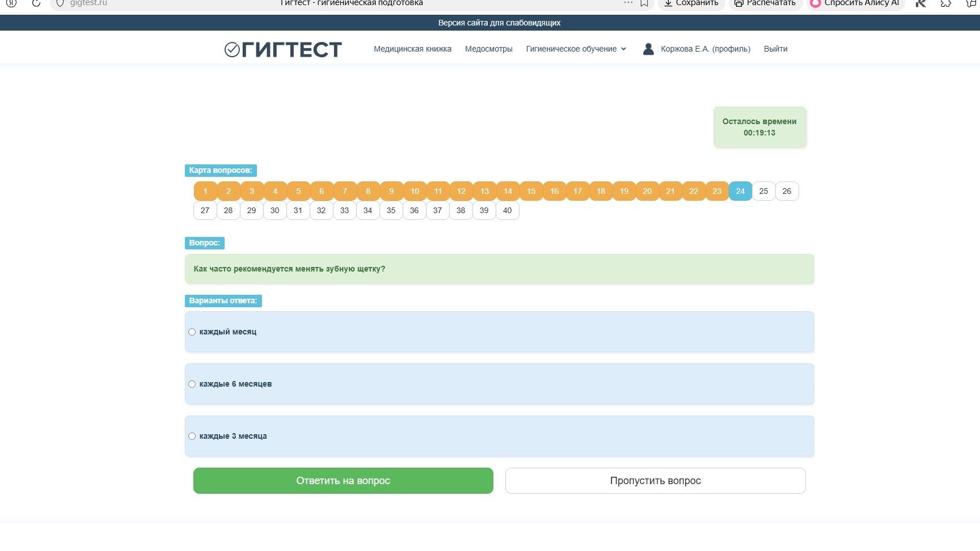Screen dimensions: 980x551
Task: Open Версия сайта для слабовидящих
Action: coord(499,23)
